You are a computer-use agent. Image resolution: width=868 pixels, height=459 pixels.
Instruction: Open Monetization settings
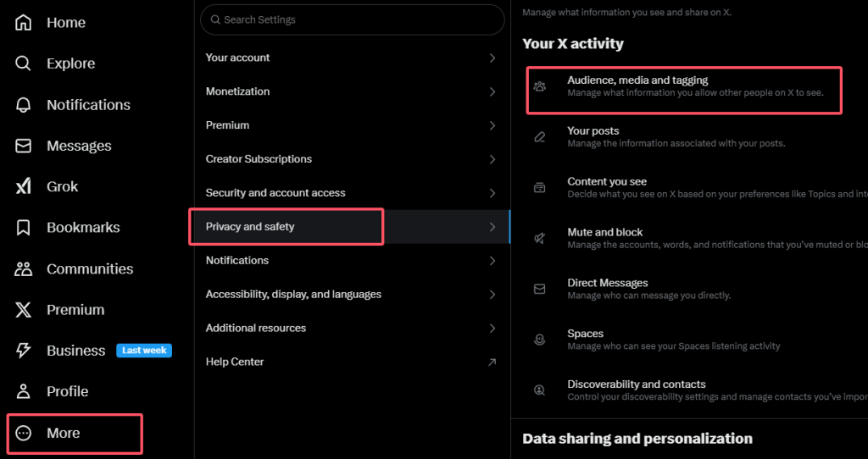coord(352,91)
